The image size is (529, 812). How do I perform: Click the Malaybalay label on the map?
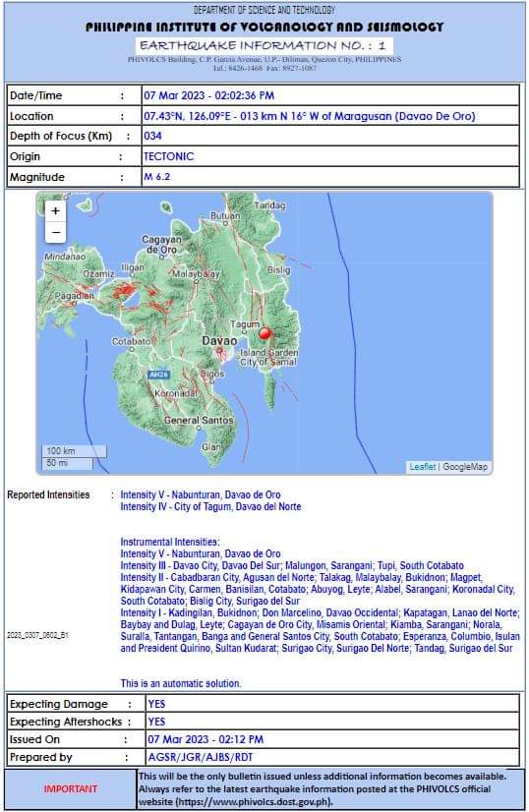pyautogui.click(x=196, y=273)
